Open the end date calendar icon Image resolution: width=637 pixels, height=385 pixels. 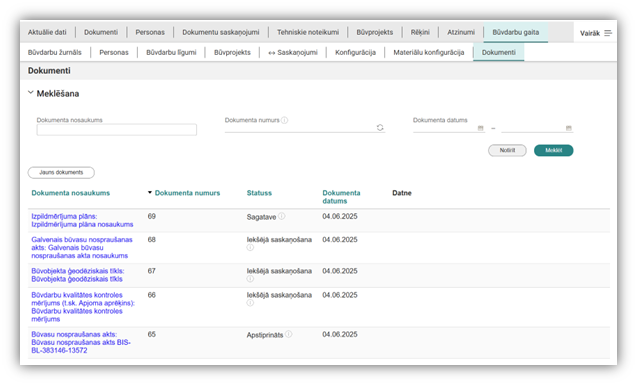point(569,128)
